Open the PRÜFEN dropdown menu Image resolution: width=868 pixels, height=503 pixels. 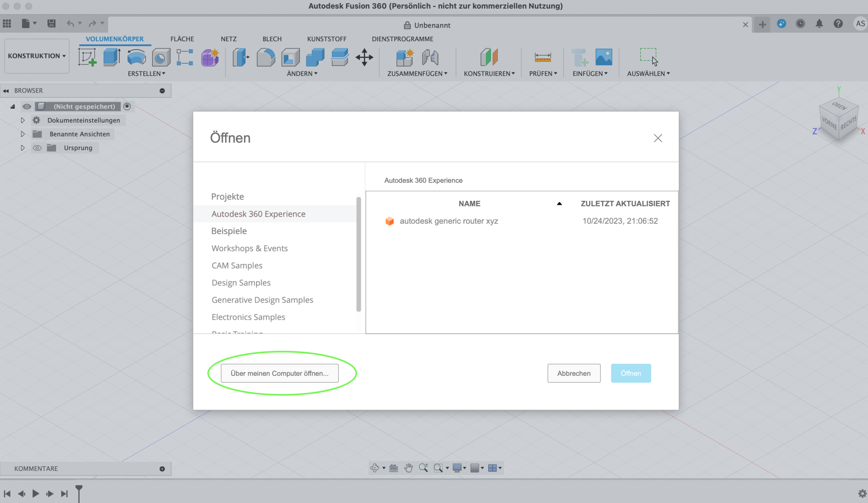(543, 73)
